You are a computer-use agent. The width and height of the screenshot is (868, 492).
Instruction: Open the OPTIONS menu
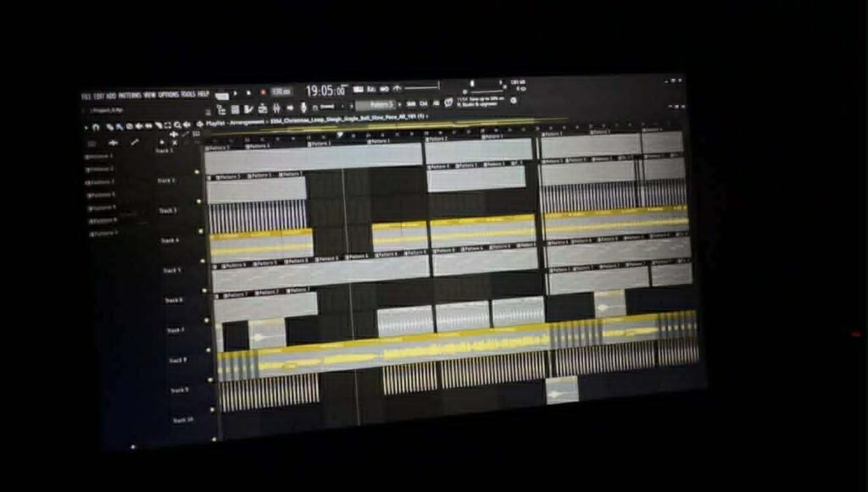point(168,95)
